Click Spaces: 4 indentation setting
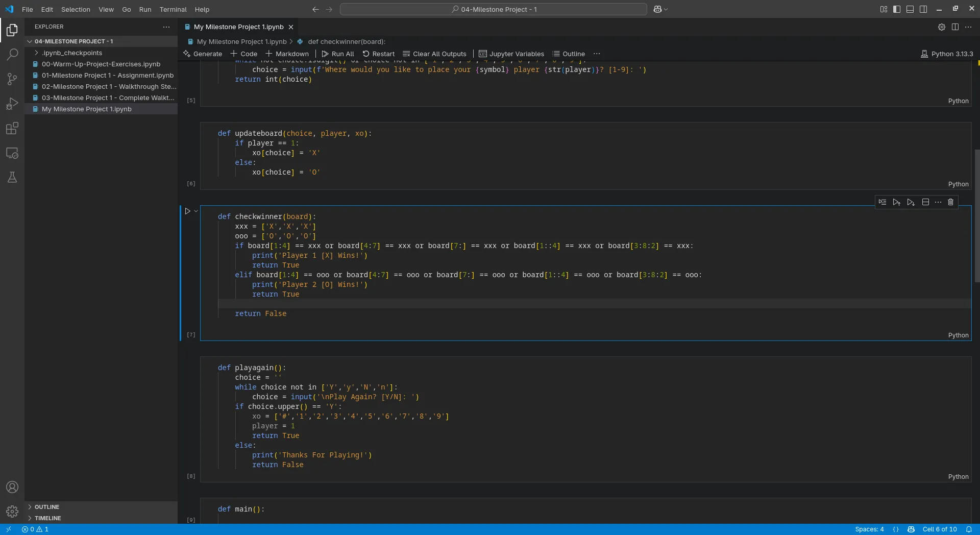 pos(869,529)
